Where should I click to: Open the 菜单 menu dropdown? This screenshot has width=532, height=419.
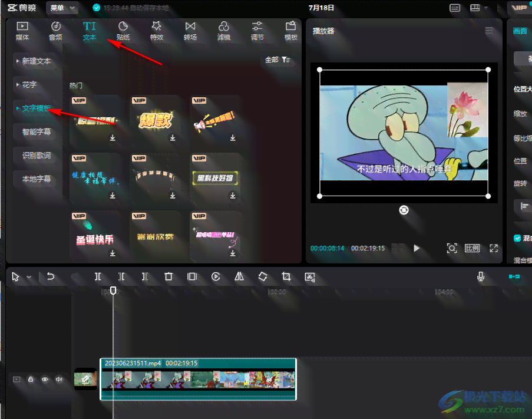(62, 8)
